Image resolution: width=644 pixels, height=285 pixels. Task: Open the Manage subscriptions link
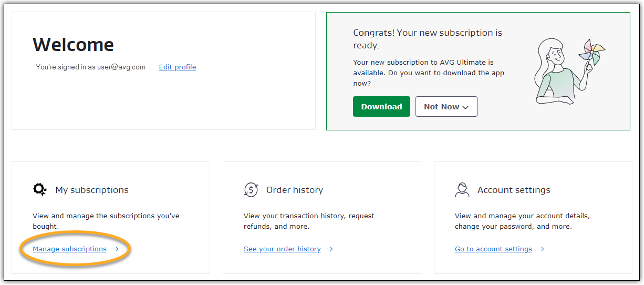tap(69, 249)
